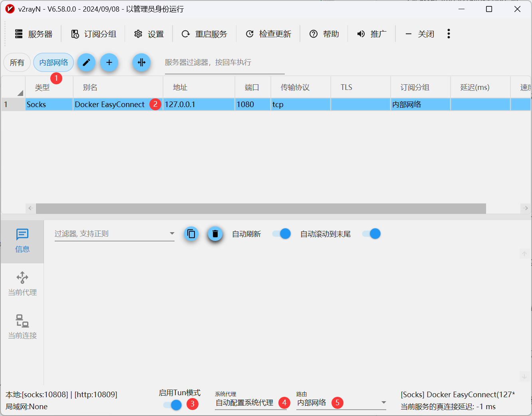Sort by 地址 column header
532x416 pixels.
[x=199, y=88]
